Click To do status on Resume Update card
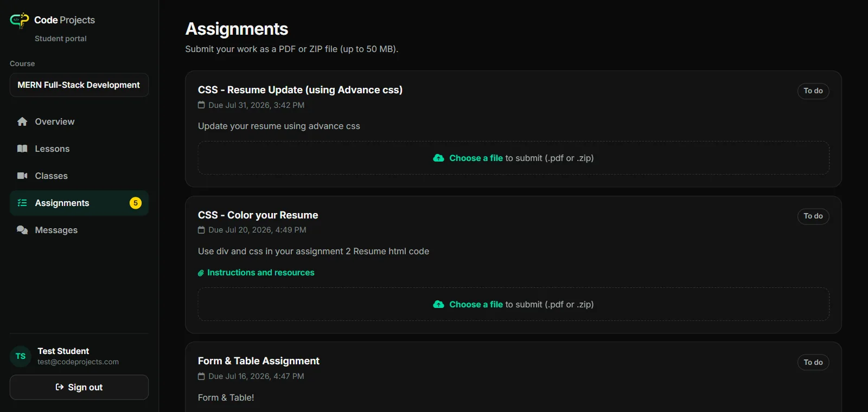The height and width of the screenshot is (412, 868). [x=813, y=91]
